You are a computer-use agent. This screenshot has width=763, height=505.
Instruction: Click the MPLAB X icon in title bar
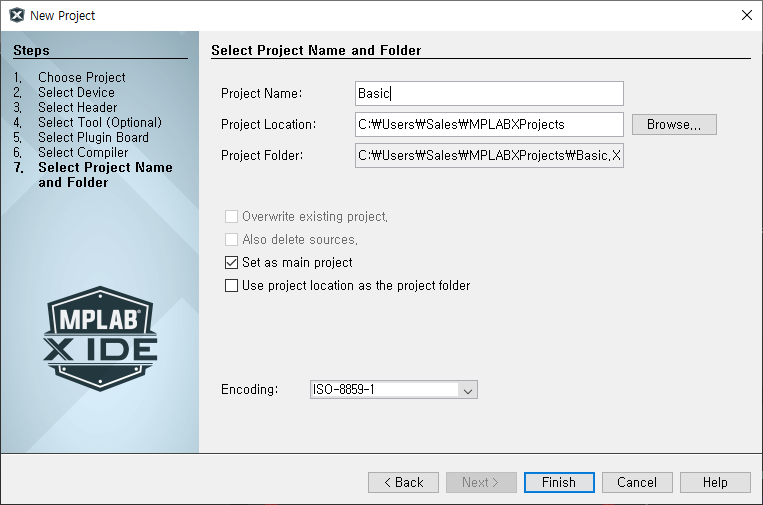(x=17, y=15)
